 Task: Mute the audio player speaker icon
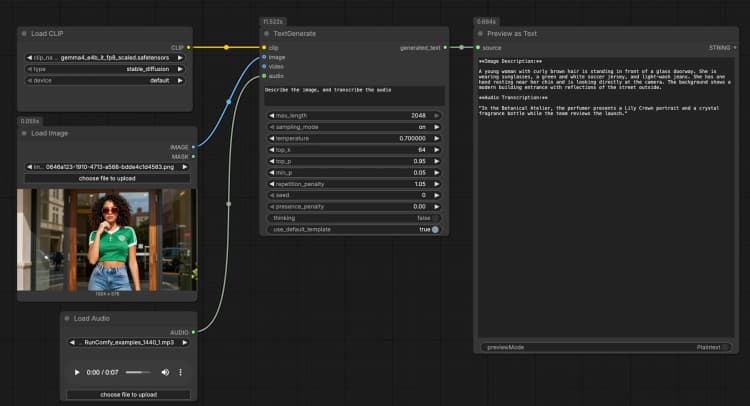165,372
